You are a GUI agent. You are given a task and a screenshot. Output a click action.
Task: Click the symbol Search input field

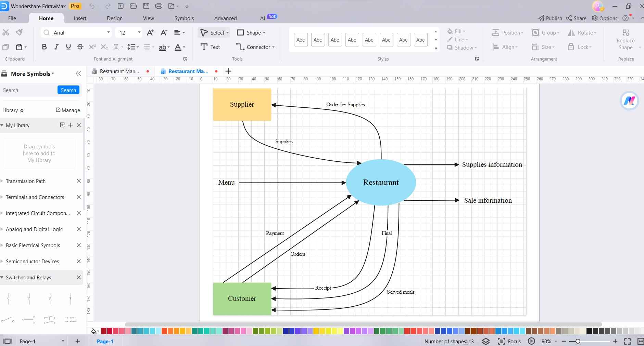[29, 90]
